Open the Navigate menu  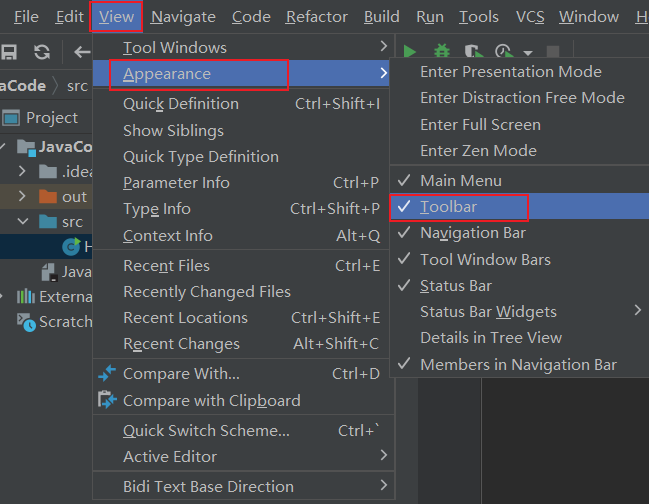[x=183, y=16]
